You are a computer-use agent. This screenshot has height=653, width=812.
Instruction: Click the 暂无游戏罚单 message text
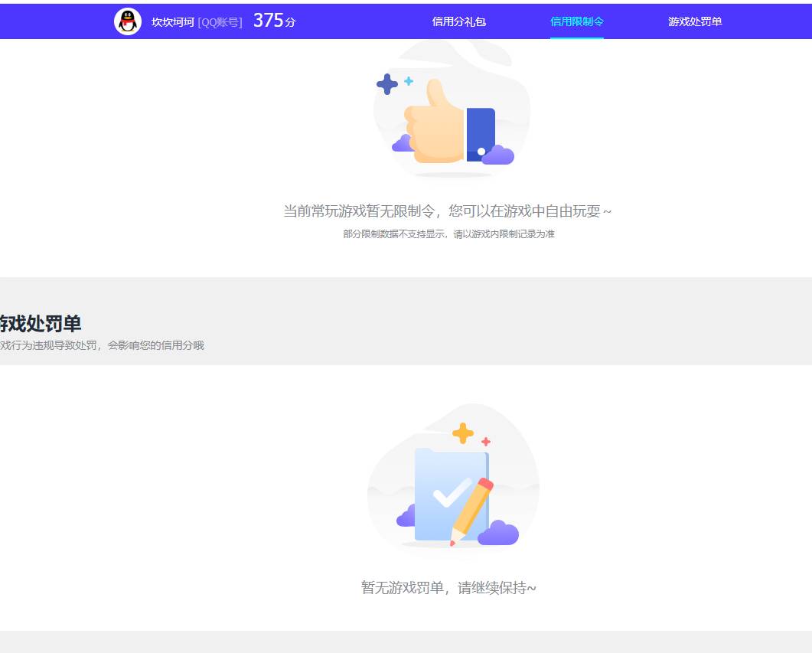pos(448,588)
